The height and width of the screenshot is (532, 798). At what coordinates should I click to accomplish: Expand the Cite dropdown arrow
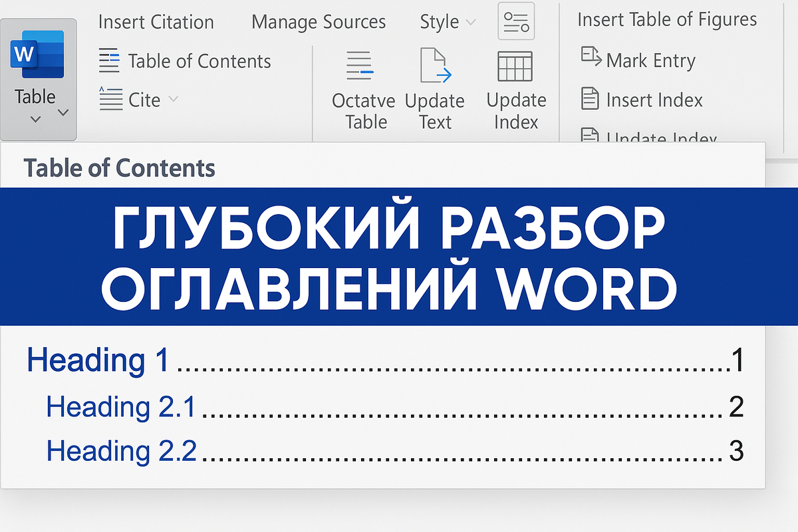click(174, 100)
